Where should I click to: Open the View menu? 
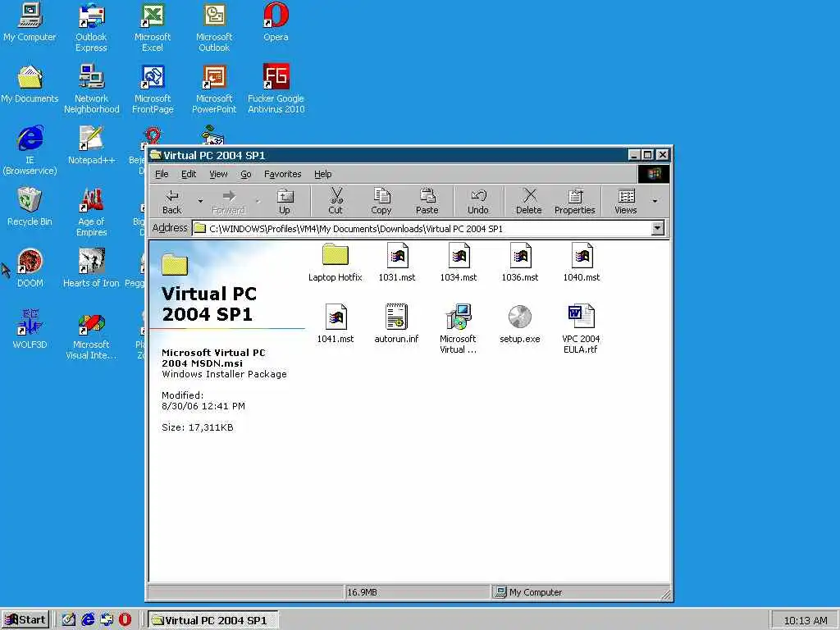click(218, 174)
